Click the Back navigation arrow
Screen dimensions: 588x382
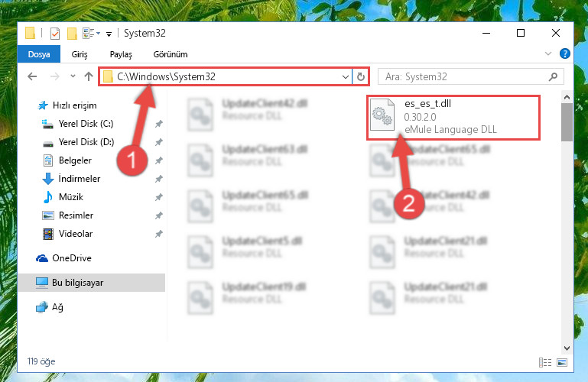tap(32, 76)
